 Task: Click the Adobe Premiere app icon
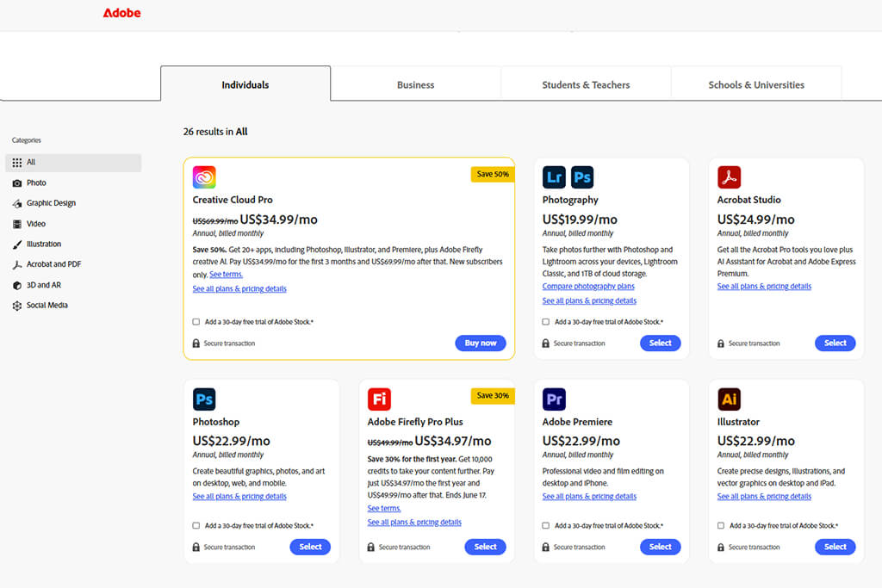[554, 399]
